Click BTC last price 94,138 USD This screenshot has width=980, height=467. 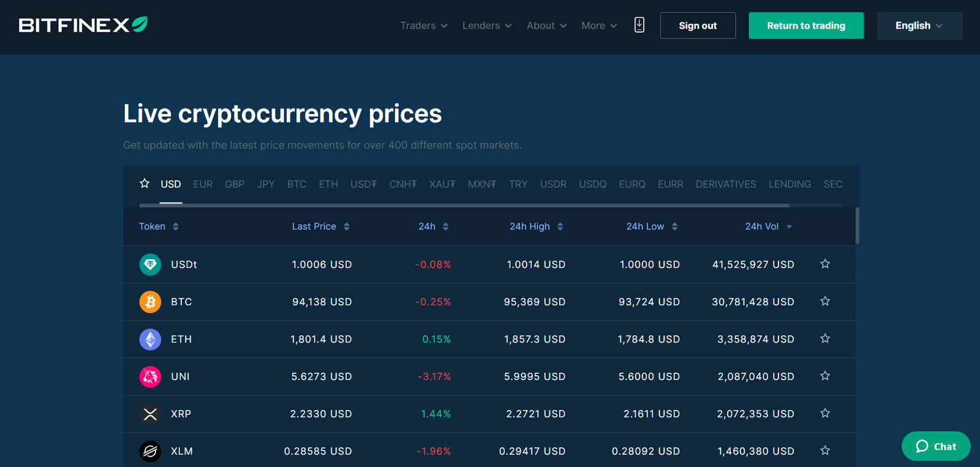click(322, 302)
